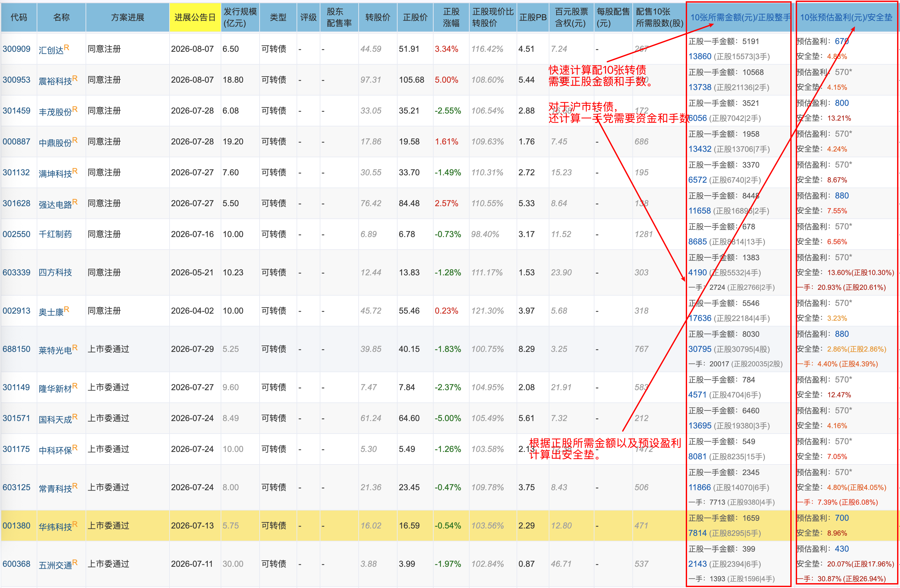Click the 类型 column header

click(x=278, y=17)
